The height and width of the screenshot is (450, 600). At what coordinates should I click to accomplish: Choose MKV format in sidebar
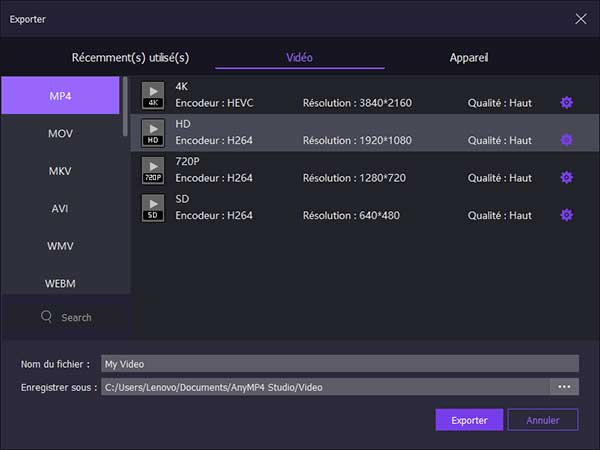coord(60,171)
